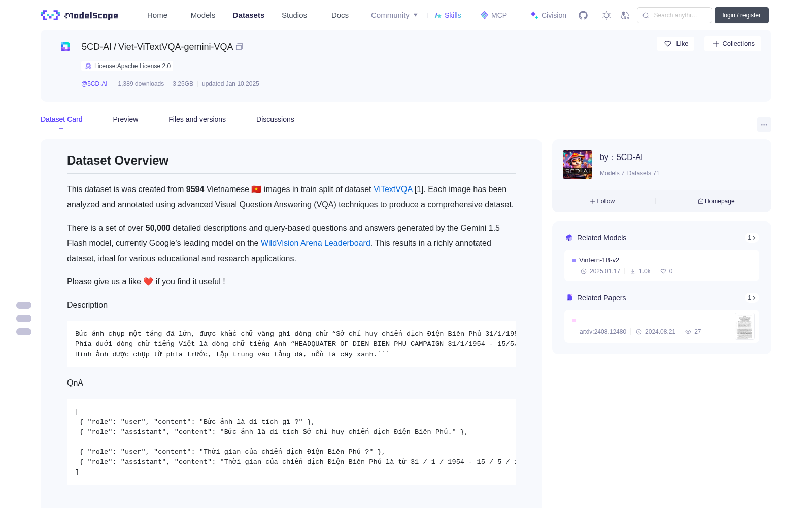Open the MCP link
The image size is (812, 508).
[x=494, y=15]
